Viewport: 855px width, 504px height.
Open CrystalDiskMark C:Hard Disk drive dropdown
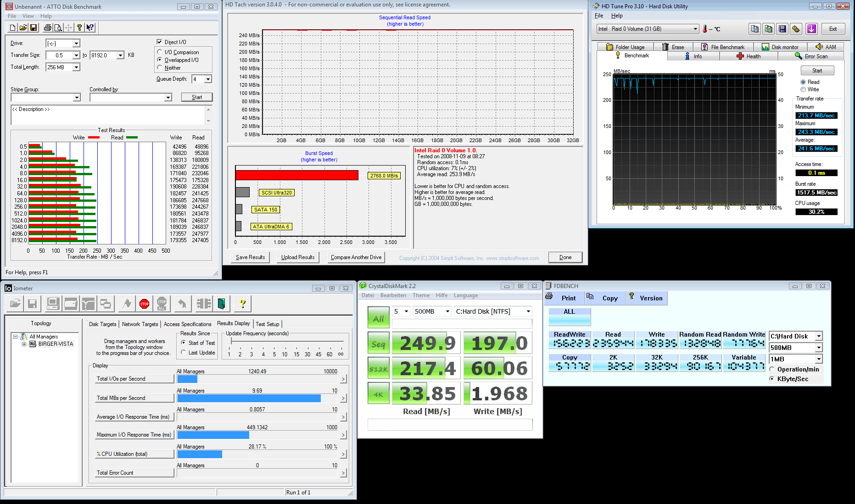tap(493, 311)
